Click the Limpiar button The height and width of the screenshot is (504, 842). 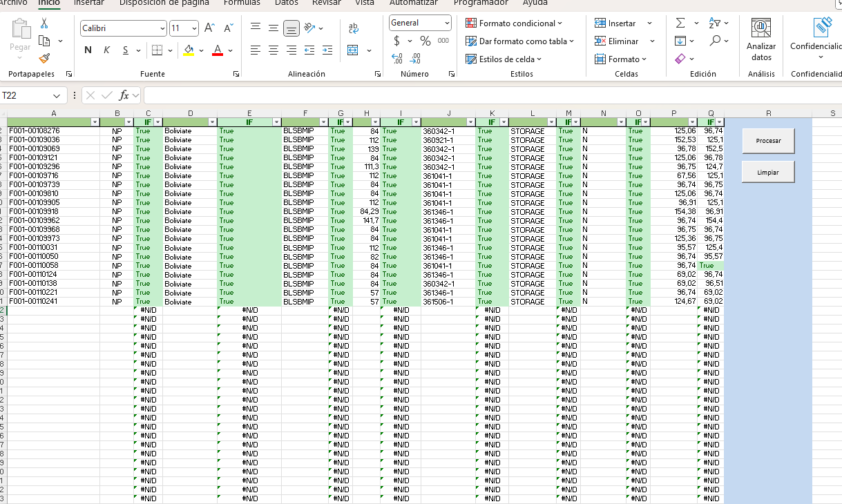pyautogui.click(x=768, y=171)
